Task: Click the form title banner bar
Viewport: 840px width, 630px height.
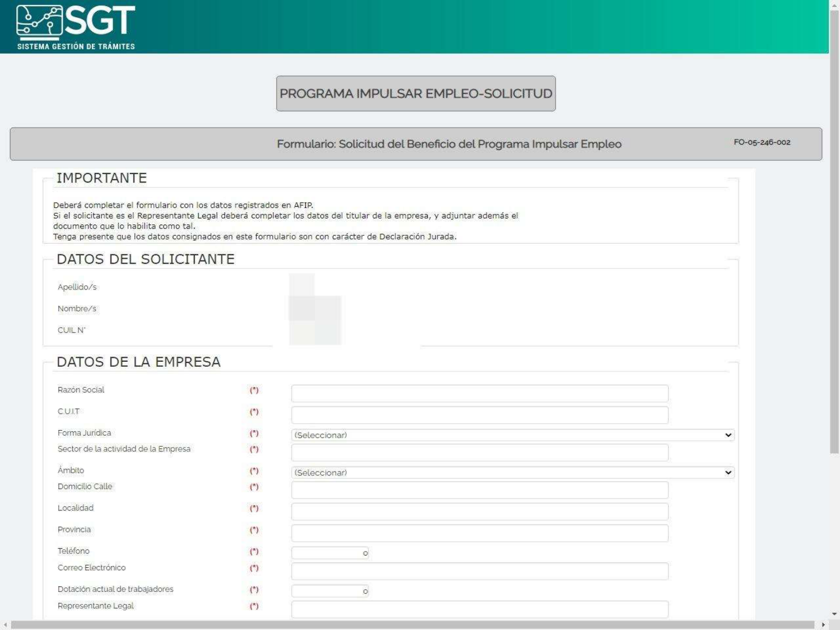Action: [416, 144]
